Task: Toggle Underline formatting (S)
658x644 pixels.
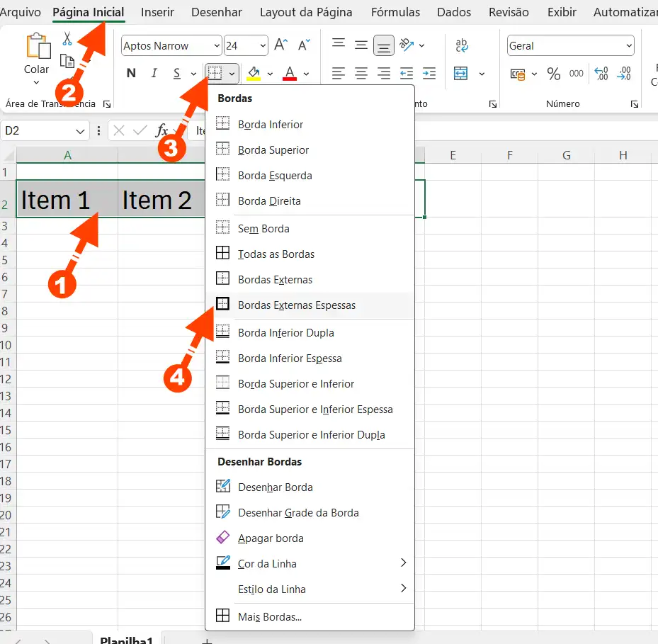Action: pos(176,74)
